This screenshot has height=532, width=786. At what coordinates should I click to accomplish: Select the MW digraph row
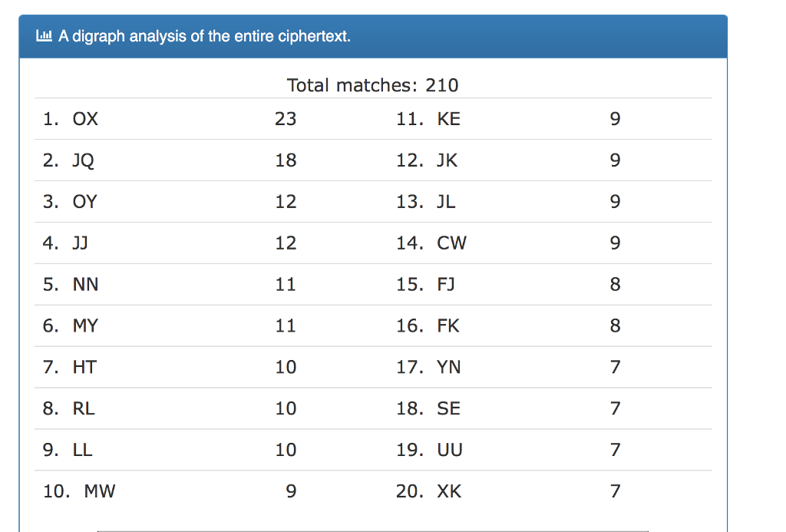point(171,491)
